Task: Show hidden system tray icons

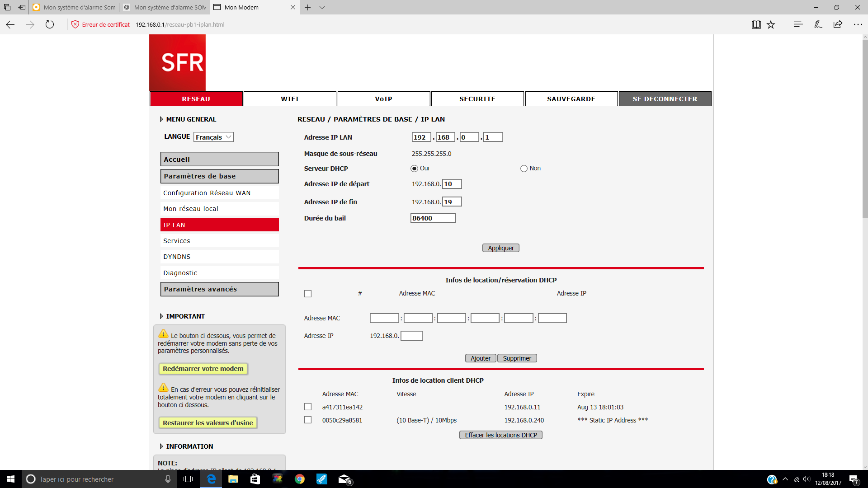Action: coord(785,479)
